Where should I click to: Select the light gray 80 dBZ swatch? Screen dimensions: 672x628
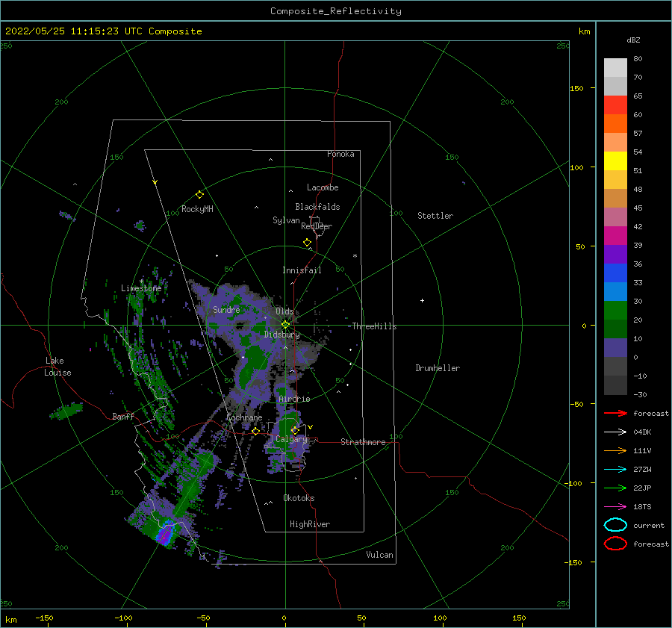pos(615,67)
